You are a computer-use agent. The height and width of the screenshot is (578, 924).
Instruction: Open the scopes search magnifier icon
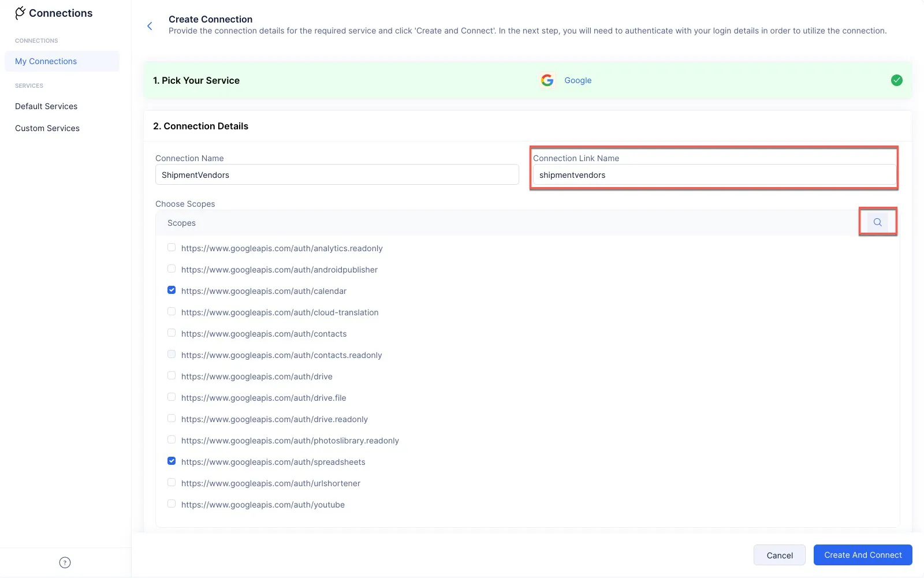[877, 222]
